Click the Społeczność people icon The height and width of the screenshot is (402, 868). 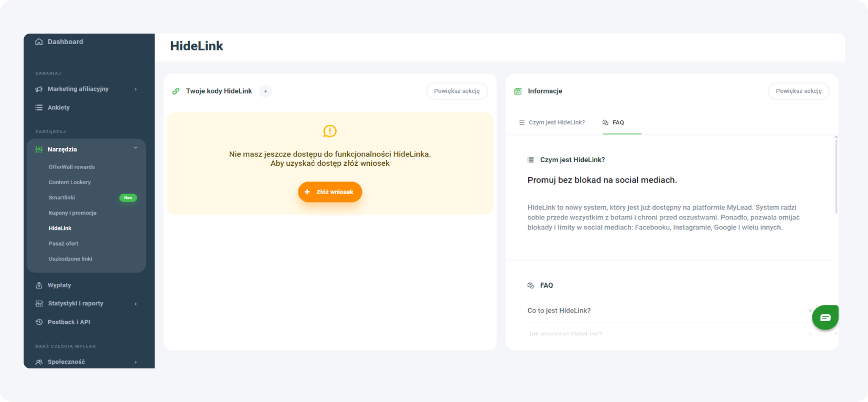39,362
